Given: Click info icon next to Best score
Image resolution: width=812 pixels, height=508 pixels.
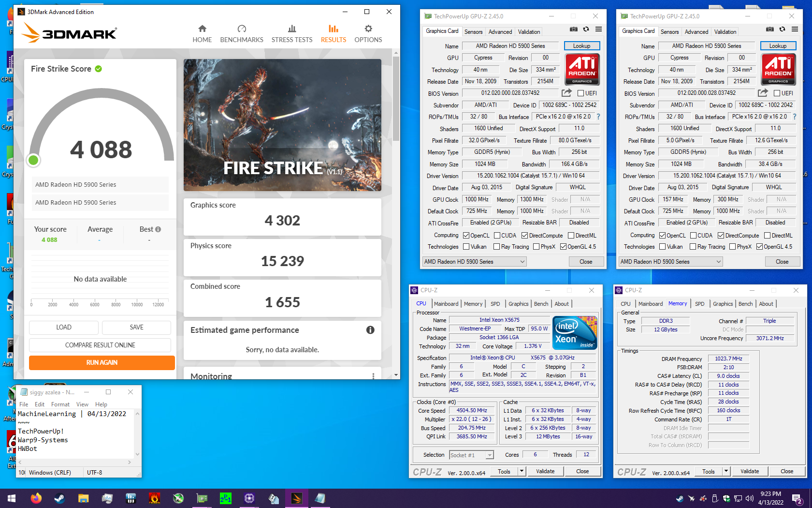Looking at the screenshot, I should [158, 229].
